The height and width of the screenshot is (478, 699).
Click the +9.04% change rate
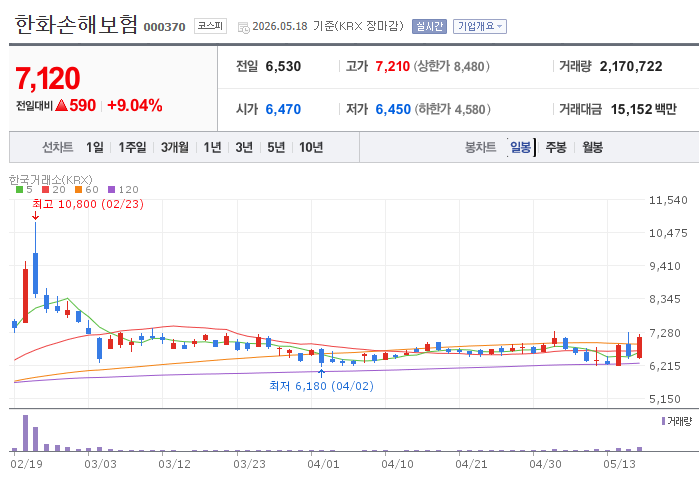(135, 105)
